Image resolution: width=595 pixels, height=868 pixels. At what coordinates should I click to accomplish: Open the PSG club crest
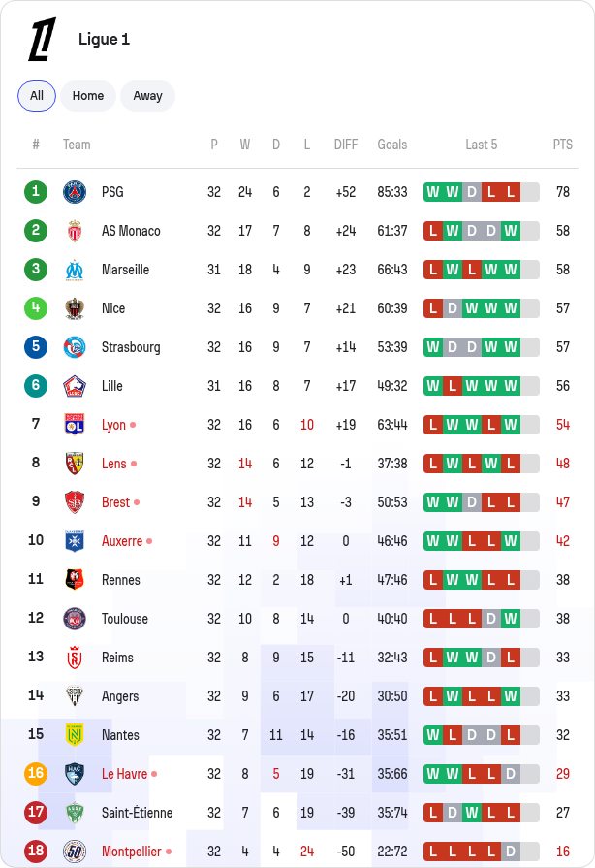(x=75, y=192)
